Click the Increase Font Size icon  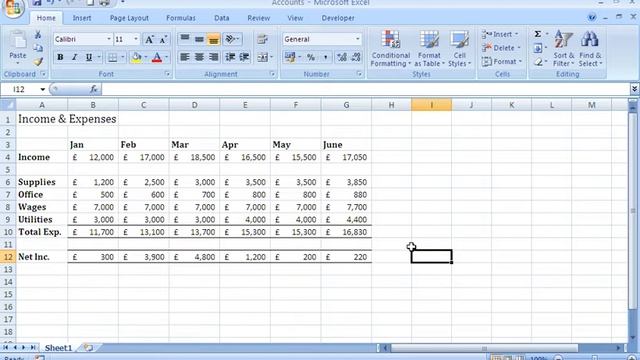click(149, 39)
